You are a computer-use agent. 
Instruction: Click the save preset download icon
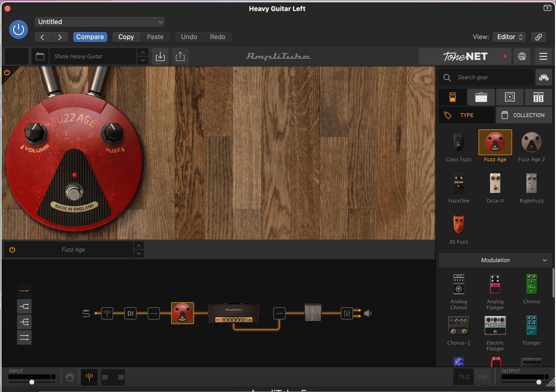(x=160, y=56)
